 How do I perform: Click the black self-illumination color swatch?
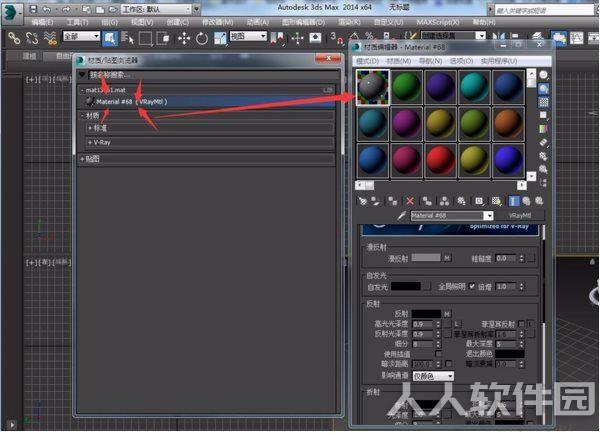tap(406, 286)
